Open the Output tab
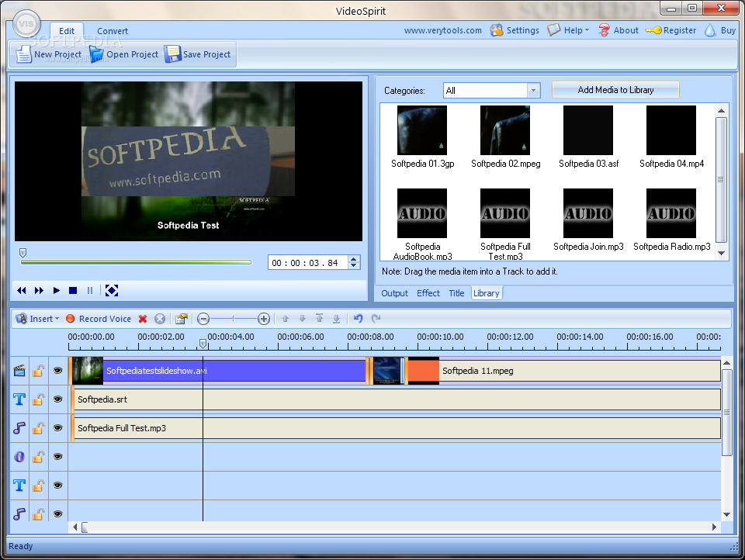 tap(394, 293)
